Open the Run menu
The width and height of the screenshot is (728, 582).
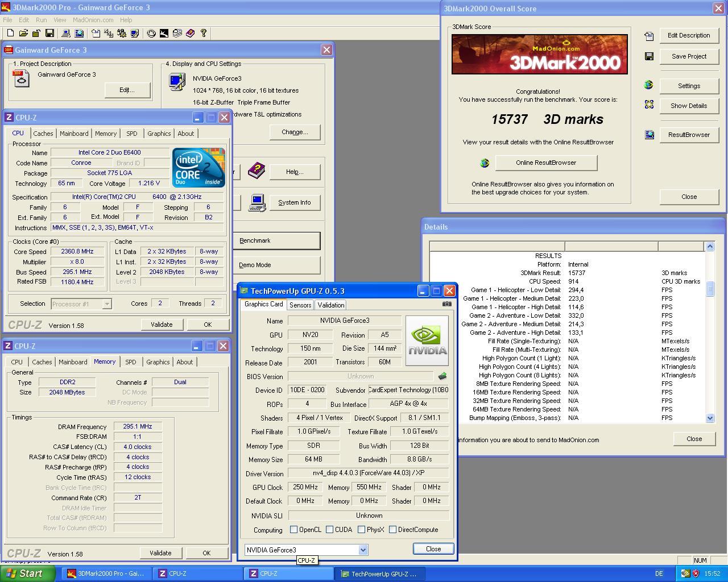pos(42,20)
